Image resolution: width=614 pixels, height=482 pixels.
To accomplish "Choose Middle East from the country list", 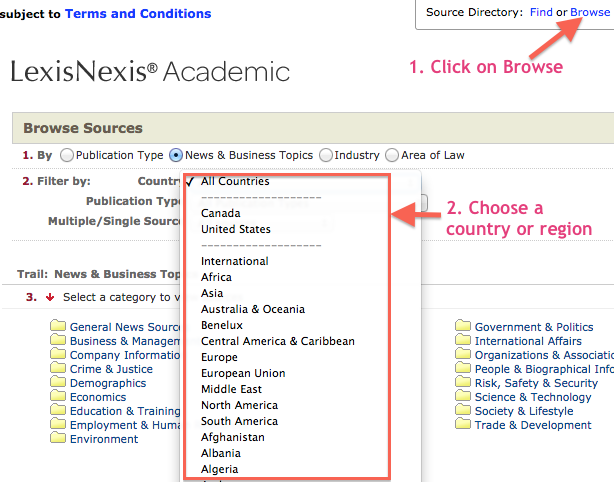I will tap(231, 389).
